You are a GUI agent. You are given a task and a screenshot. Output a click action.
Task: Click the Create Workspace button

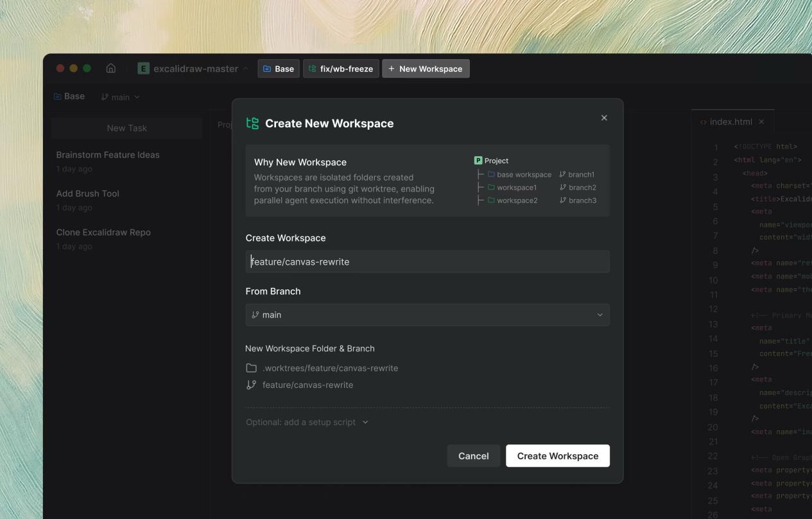click(557, 455)
